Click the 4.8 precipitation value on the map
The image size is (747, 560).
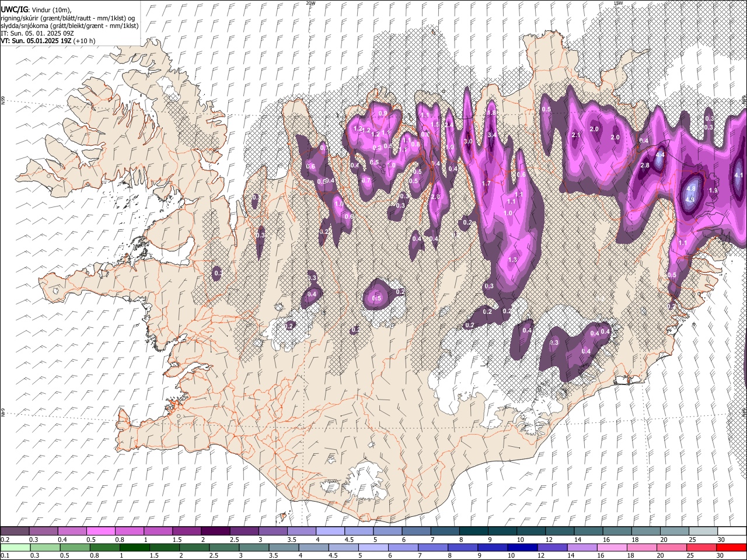click(x=691, y=189)
